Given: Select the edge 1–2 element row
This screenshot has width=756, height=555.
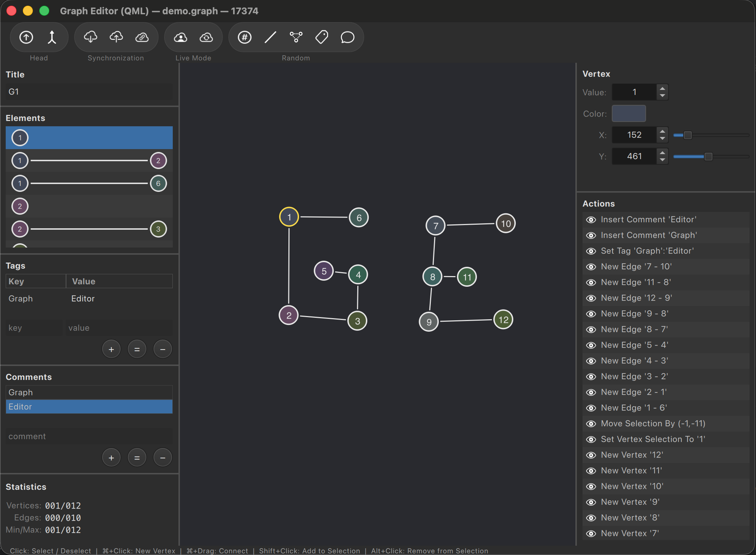Looking at the screenshot, I should (89, 161).
